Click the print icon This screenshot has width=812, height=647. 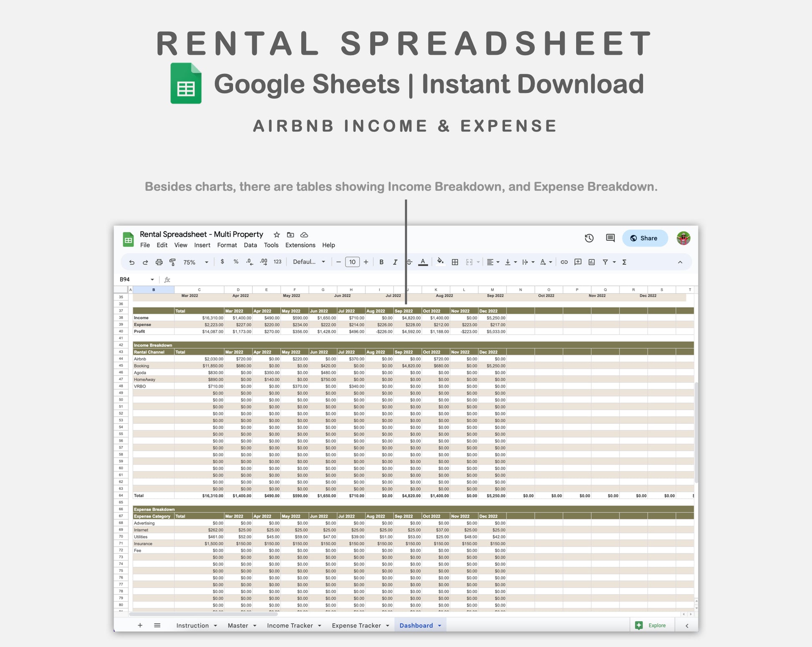tap(159, 262)
